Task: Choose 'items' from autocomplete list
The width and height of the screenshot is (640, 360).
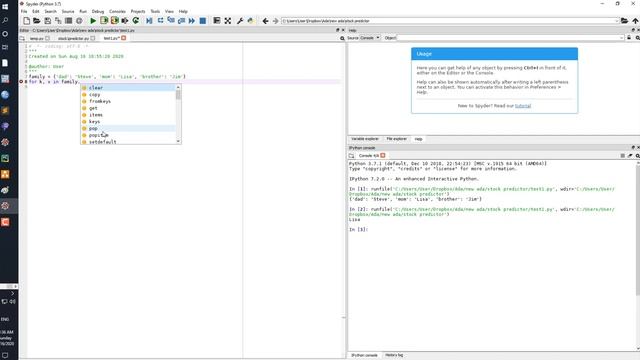Action: tap(128, 115)
